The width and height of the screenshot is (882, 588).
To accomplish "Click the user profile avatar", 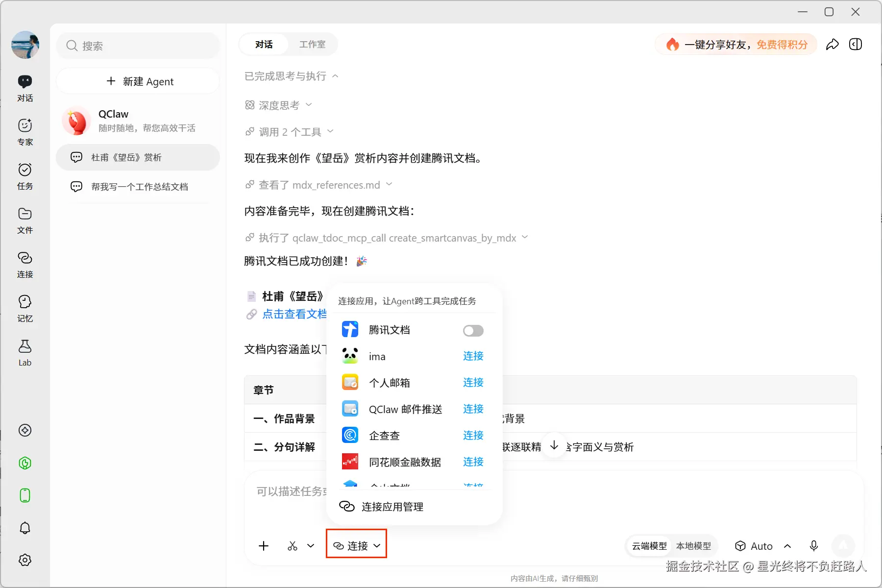I will [x=25, y=45].
